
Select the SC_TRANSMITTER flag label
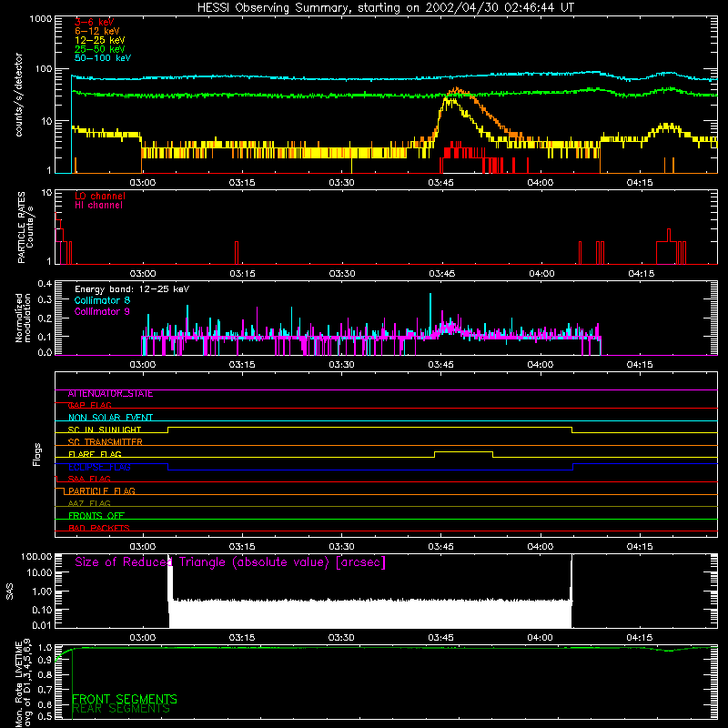coord(106,442)
